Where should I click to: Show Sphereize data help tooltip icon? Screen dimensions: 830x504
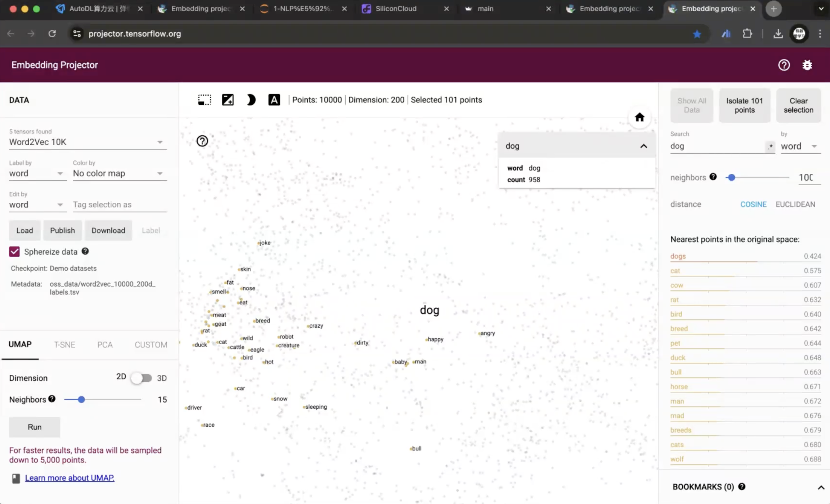(85, 251)
